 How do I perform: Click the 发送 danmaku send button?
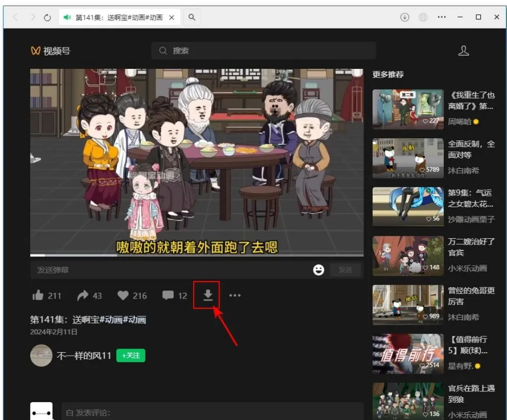pos(345,270)
